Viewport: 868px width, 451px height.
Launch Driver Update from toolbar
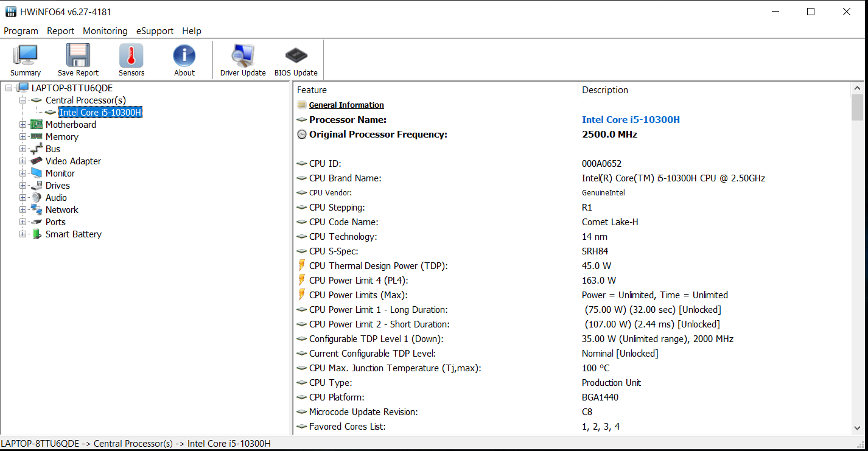pos(243,56)
